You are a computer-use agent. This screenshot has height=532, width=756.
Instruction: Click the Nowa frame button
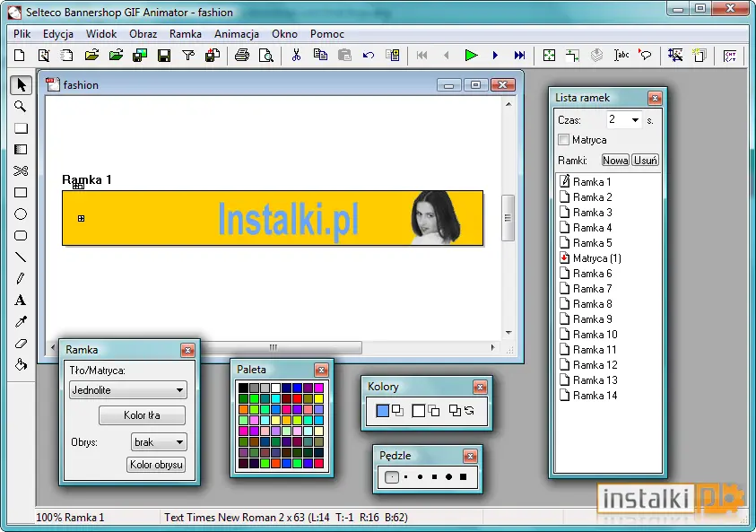point(615,160)
